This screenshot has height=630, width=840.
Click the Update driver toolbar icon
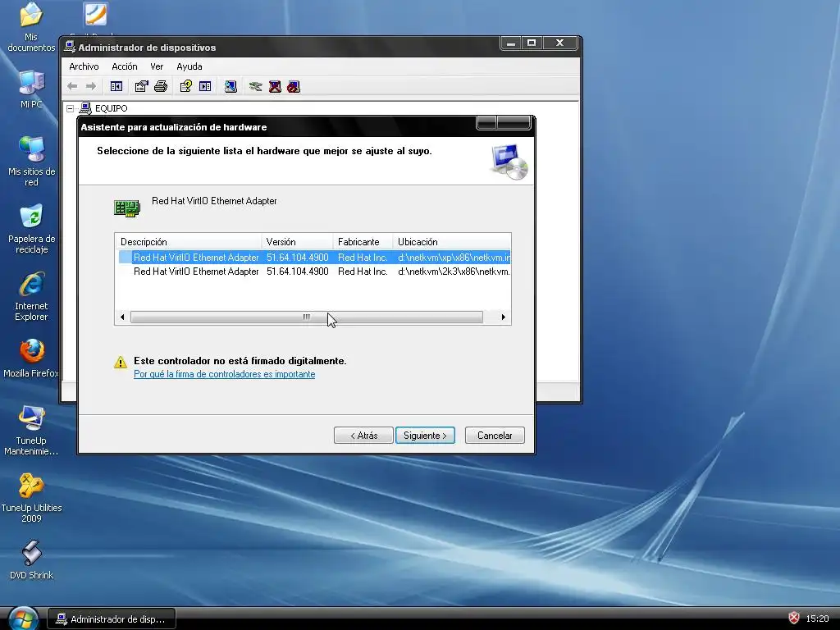coord(256,86)
